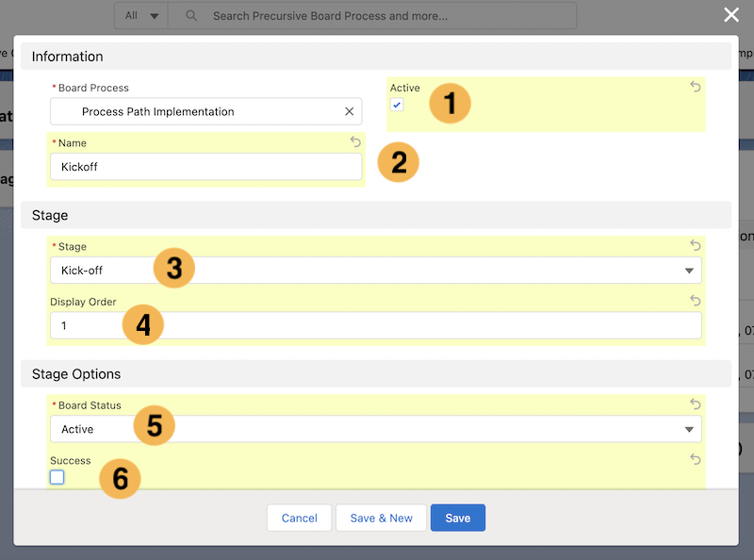The image size is (754, 560).
Task: Enable the Success checkbox
Action: pos(57,477)
